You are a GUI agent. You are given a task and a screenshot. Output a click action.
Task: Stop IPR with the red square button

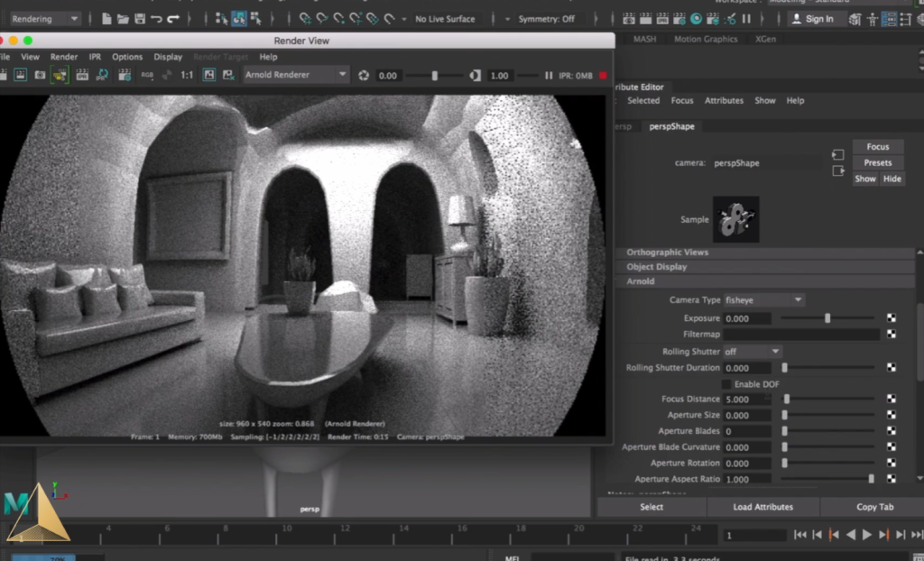click(x=603, y=76)
